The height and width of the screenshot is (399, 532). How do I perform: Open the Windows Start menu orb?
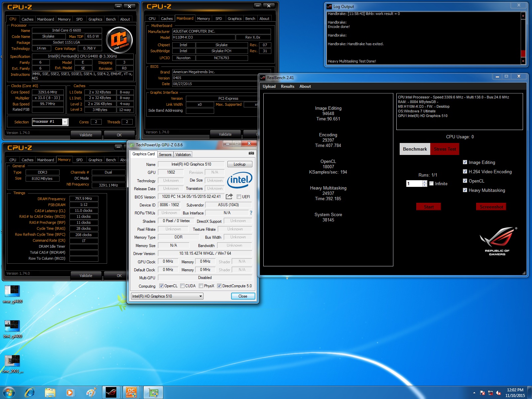(x=9, y=393)
